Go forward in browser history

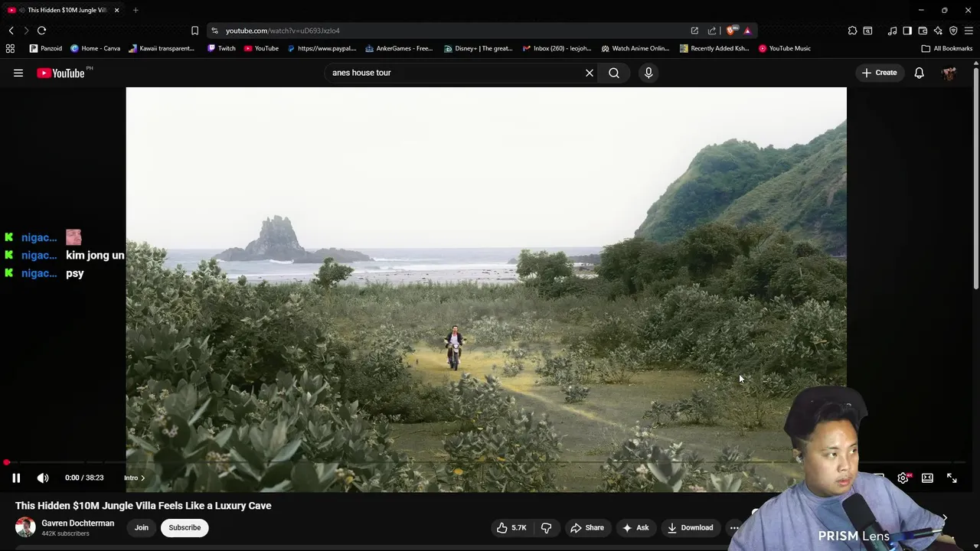26,31
